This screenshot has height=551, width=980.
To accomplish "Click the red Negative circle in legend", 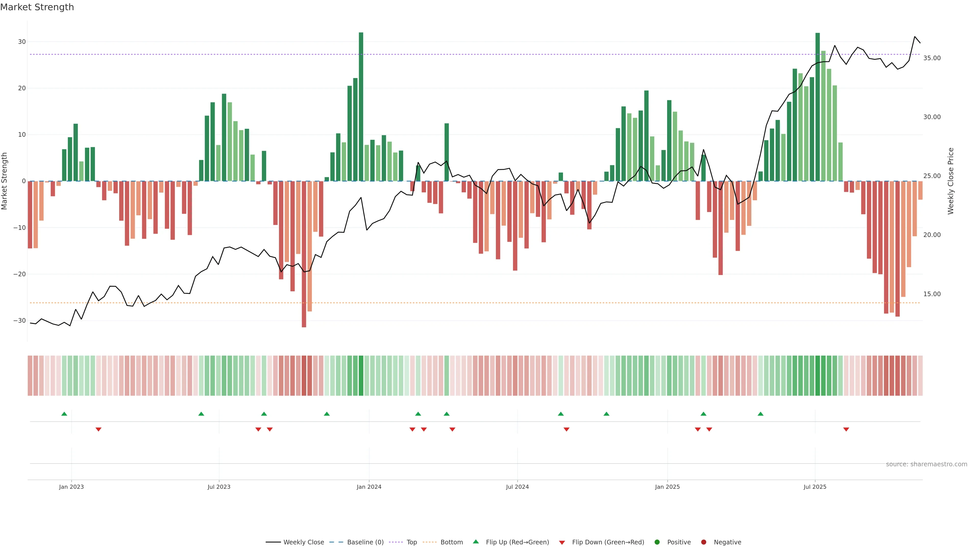I will tap(703, 542).
